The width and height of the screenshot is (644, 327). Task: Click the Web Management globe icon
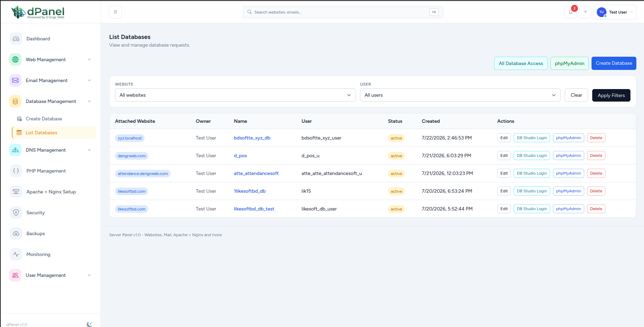[x=15, y=59]
